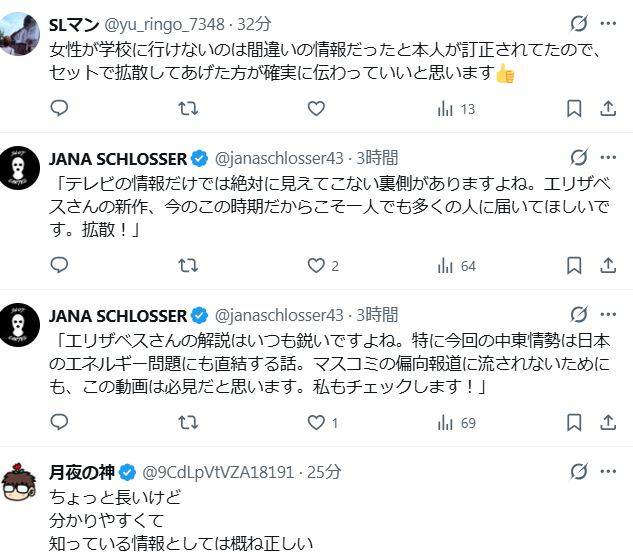This screenshot has height=558, width=633.
Task: Share the post with 69 views
Action: pyautogui.click(x=607, y=423)
